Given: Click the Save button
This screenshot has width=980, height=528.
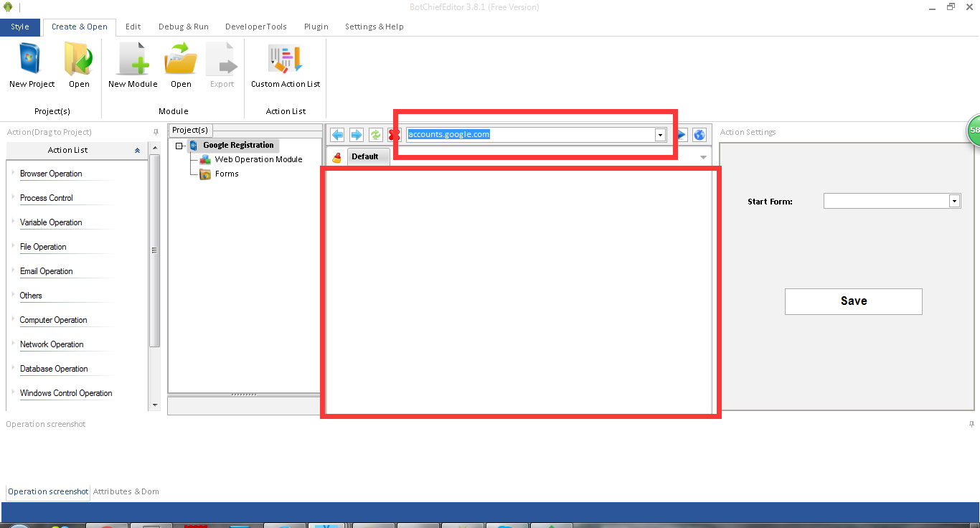Looking at the screenshot, I should pyautogui.click(x=853, y=301).
